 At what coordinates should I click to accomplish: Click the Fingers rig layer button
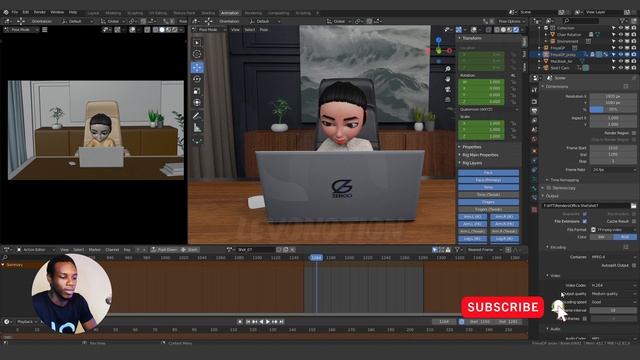(488, 202)
